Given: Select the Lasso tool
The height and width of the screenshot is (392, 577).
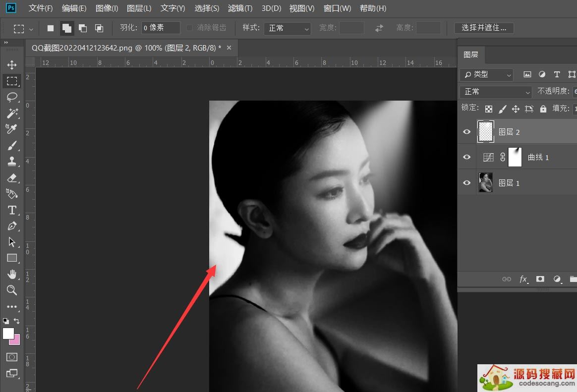Looking at the screenshot, I should (x=12, y=97).
